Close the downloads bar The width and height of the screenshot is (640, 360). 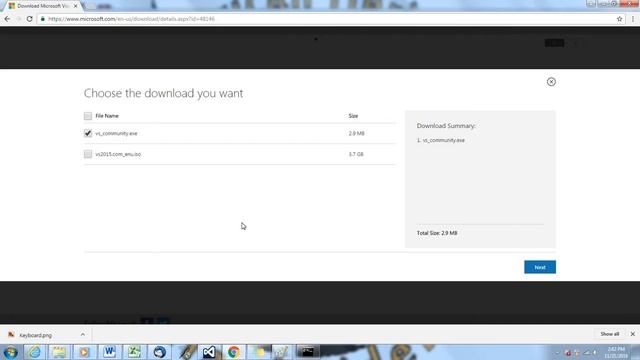pyautogui.click(x=632, y=334)
